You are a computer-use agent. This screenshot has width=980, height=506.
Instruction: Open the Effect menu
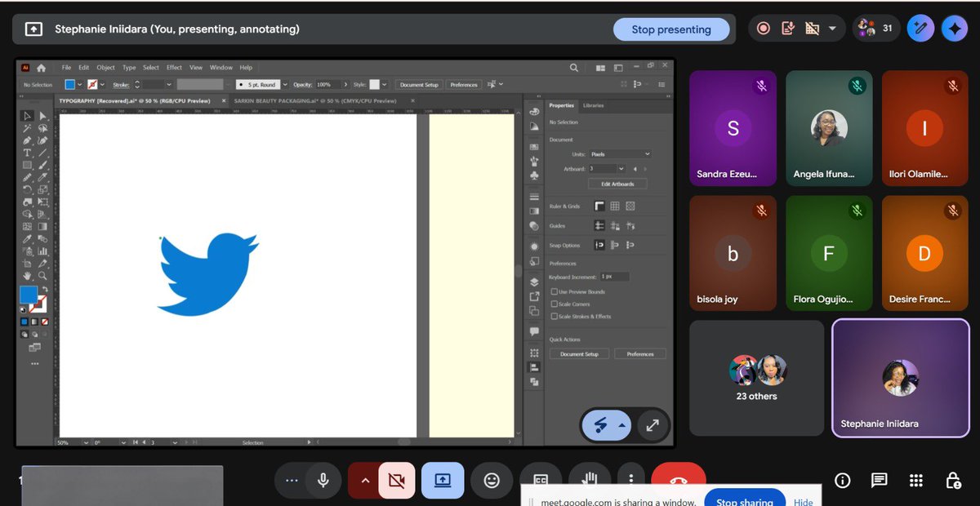coord(174,68)
